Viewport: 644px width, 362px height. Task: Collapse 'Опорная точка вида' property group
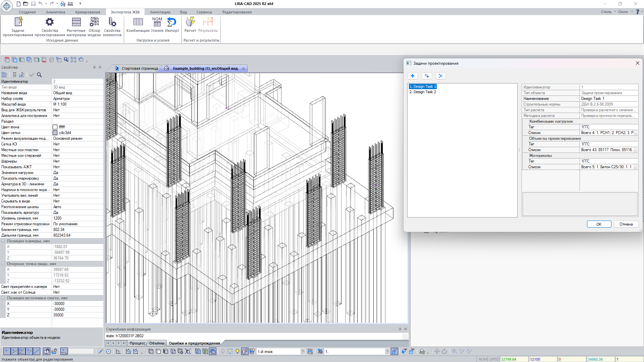point(3,264)
